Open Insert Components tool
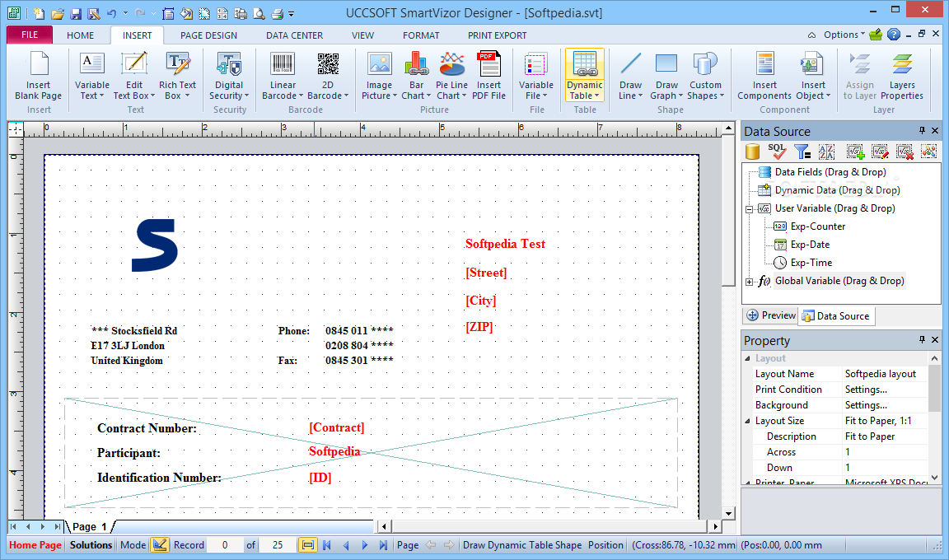Image resolution: width=949 pixels, height=560 pixels. tap(764, 77)
